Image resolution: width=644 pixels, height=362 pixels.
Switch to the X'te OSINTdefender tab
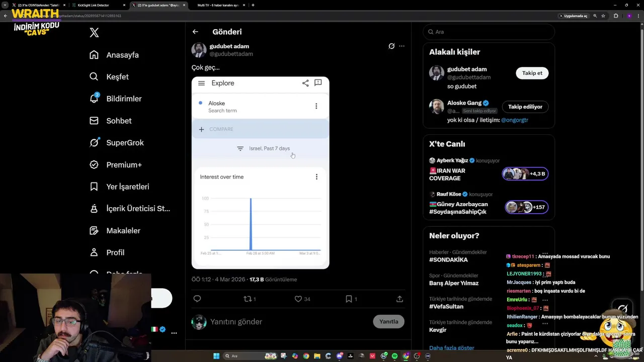point(39,5)
